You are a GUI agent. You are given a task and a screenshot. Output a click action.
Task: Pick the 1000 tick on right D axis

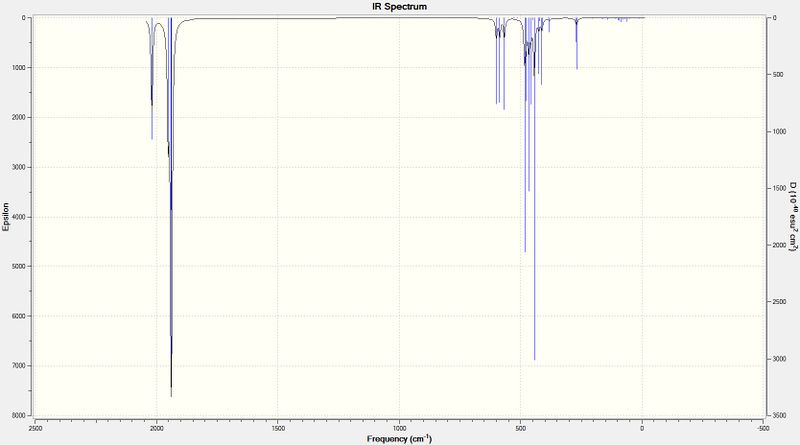pyautogui.click(x=779, y=131)
